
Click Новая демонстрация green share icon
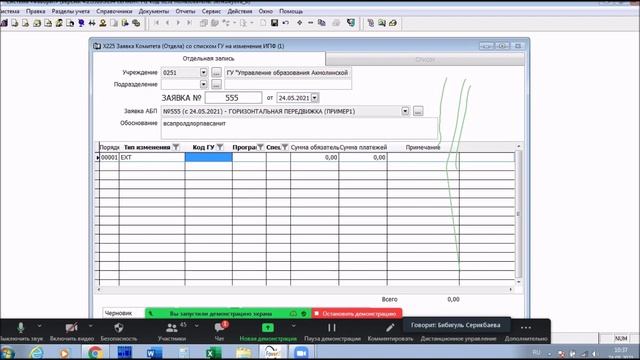268,327
